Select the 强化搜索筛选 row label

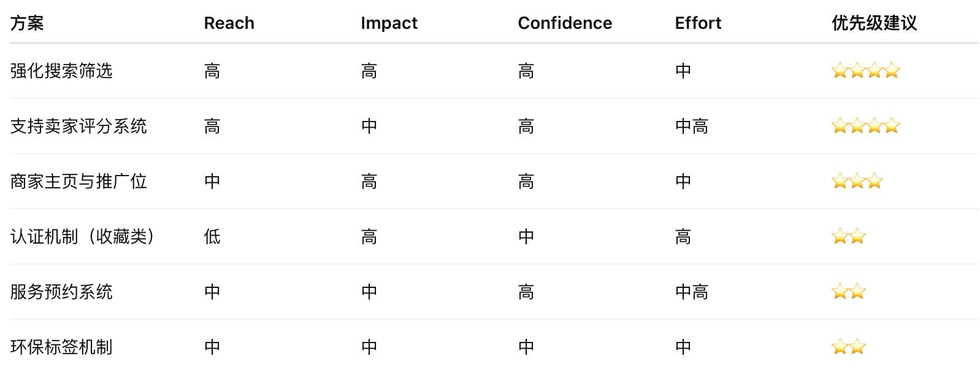click(61, 71)
